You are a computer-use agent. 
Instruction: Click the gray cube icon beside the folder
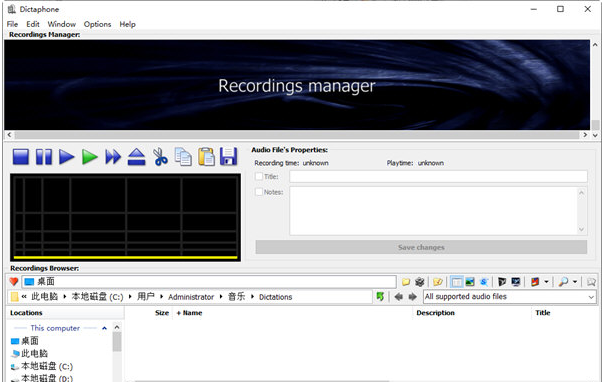pos(420,282)
